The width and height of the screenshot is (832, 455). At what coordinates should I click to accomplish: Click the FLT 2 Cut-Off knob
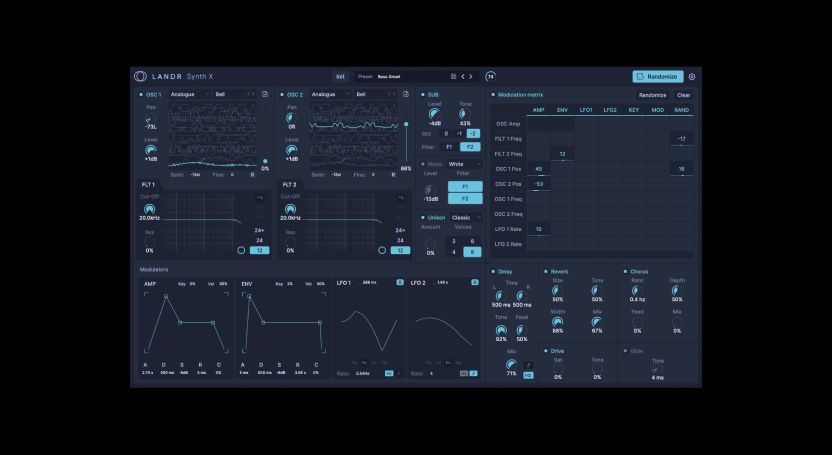[290, 209]
